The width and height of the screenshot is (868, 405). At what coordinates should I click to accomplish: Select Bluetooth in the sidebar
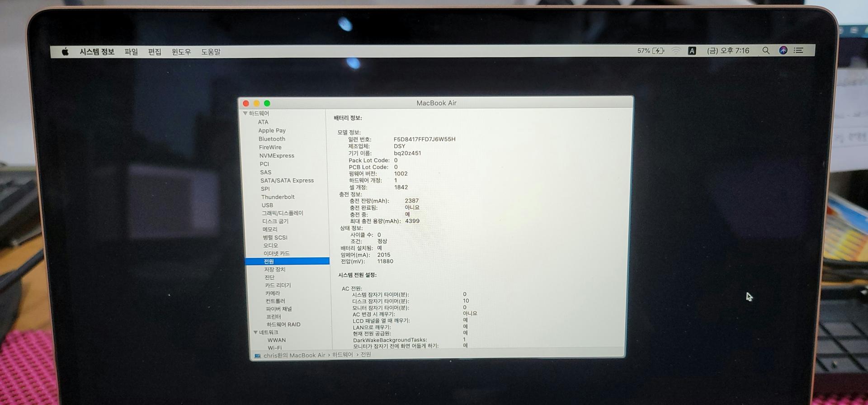click(272, 139)
